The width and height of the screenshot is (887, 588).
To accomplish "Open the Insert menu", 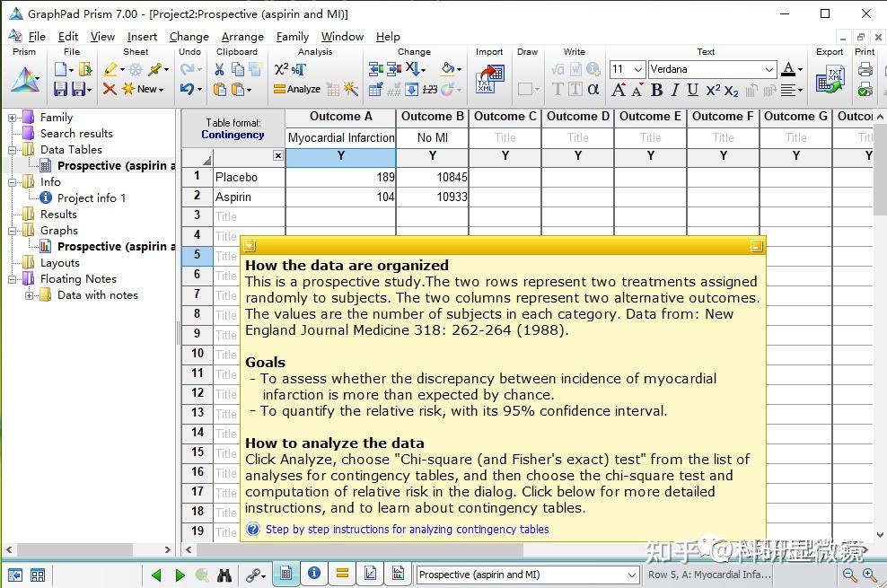I will 142,36.
